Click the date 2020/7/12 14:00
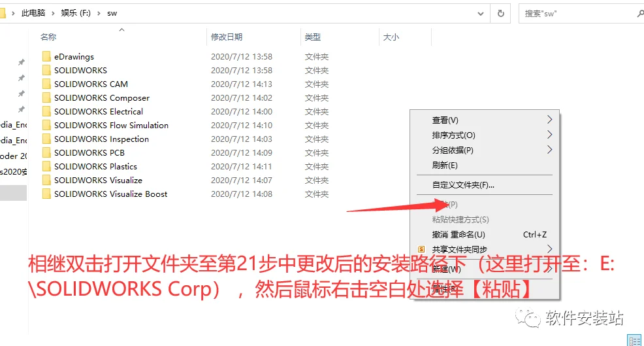 point(242,111)
